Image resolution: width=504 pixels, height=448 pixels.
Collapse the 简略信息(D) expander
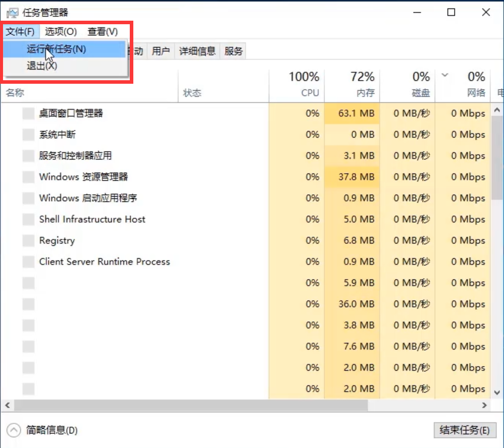click(x=43, y=430)
